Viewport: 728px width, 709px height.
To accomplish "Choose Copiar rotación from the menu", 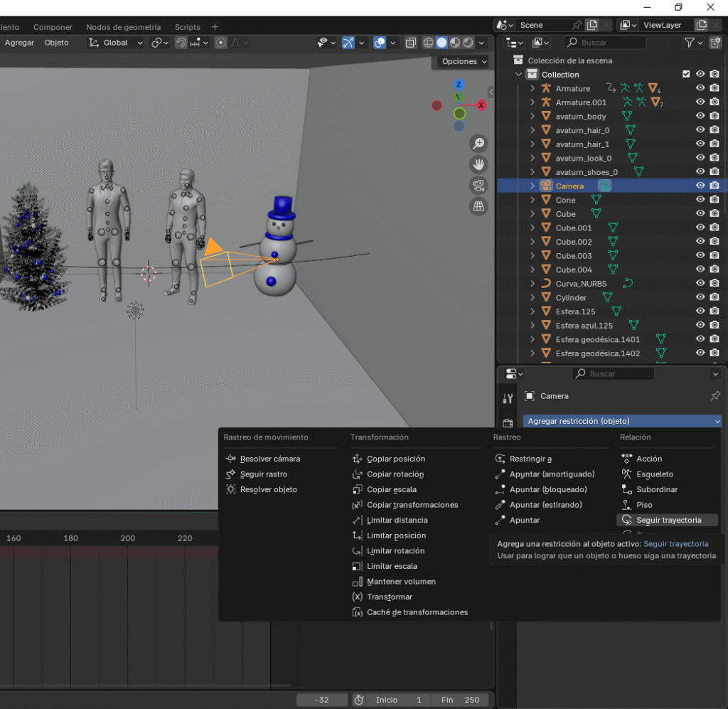I will pos(395,474).
